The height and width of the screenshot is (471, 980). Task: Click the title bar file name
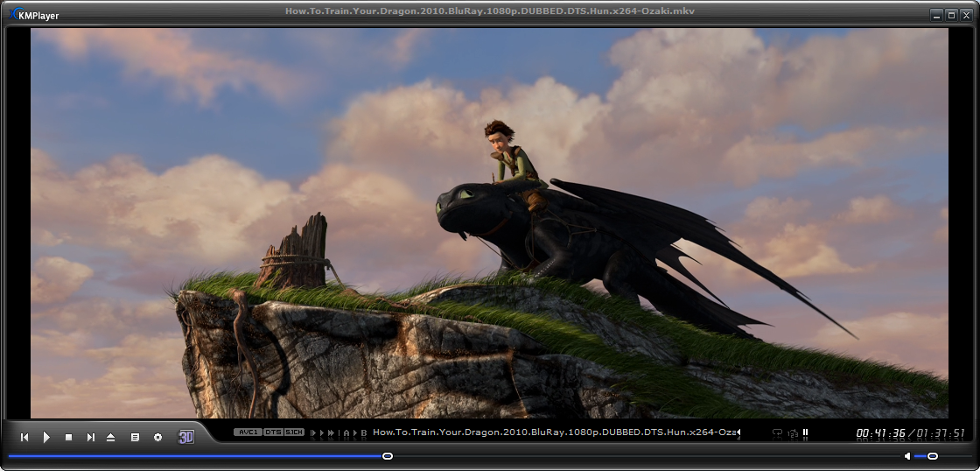[489, 11]
